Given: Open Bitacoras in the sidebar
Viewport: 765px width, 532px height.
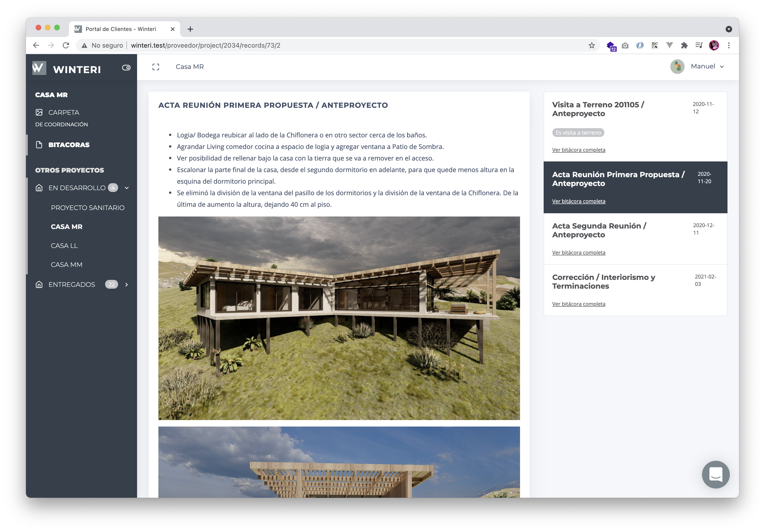Looking at the screenshot, I should [69, 145].
